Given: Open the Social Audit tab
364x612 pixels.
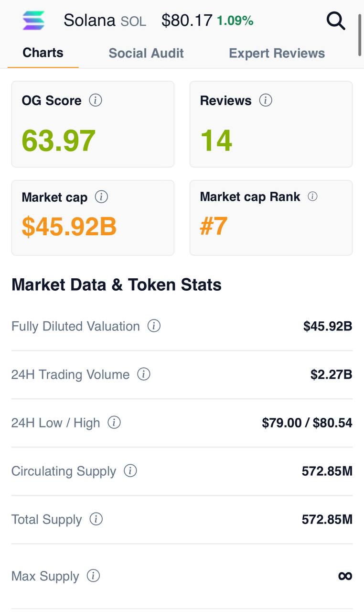Looking at the screenshot, I should pyautogui.click(x=146, y=53).
